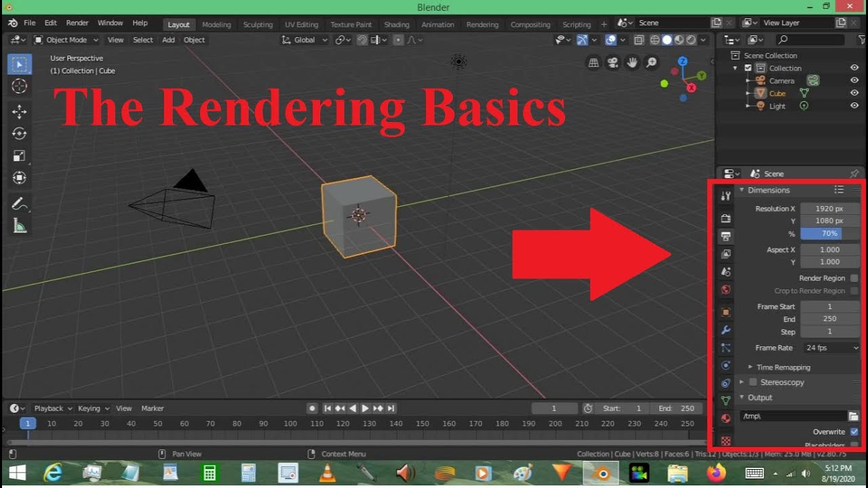Expand the Time Remapping subpanel

tap(751, 367)
